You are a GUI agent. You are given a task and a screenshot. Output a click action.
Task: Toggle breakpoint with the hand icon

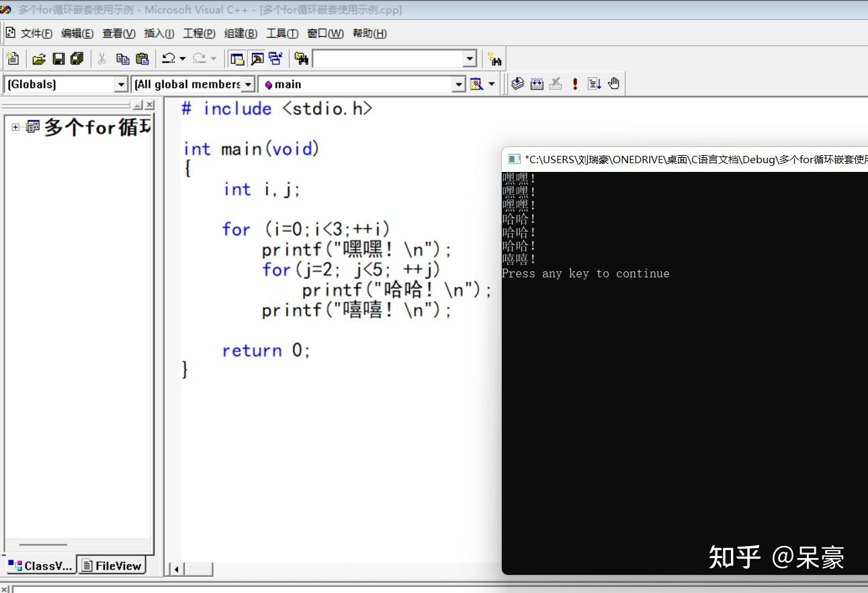click(613, 84)
